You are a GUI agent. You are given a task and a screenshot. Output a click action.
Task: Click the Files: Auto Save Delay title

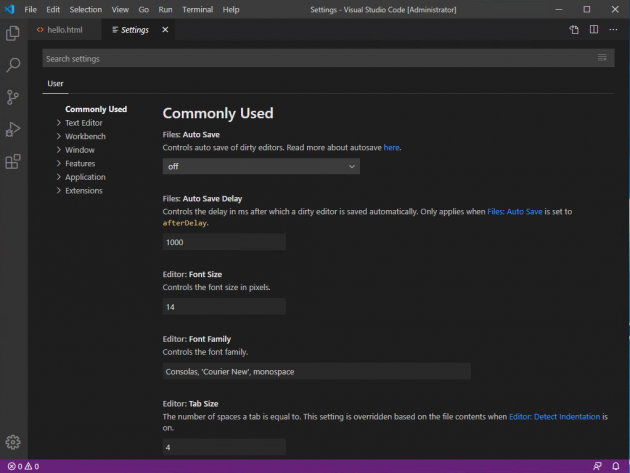point(202,199)
